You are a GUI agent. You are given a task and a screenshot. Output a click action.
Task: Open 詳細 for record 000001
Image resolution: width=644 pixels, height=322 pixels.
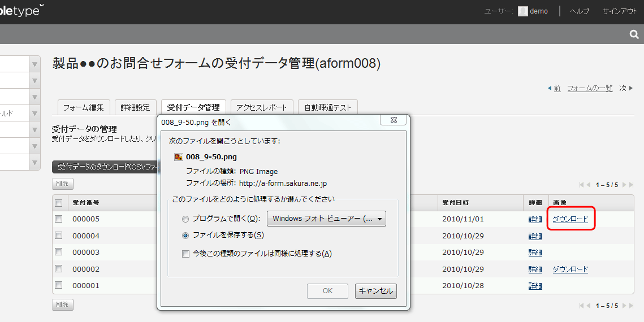pos(535,285)
